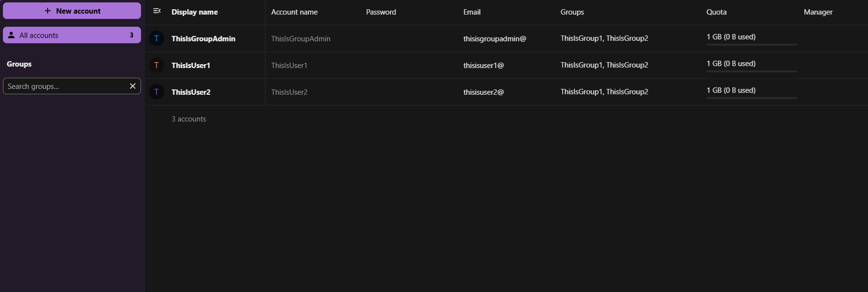Click the groups cell for ThisIsGroupAdmin

(604, 38)
